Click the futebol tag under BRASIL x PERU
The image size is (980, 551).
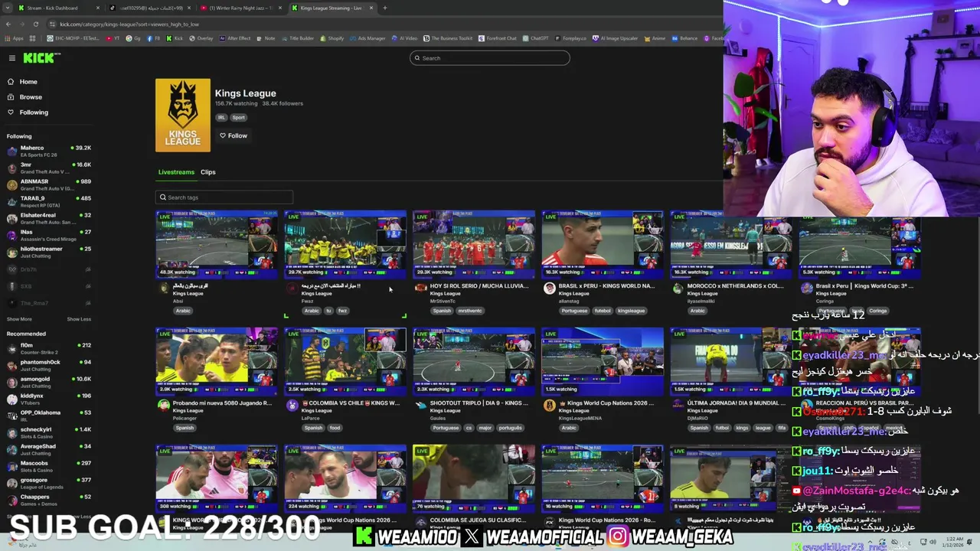point(603,311)
